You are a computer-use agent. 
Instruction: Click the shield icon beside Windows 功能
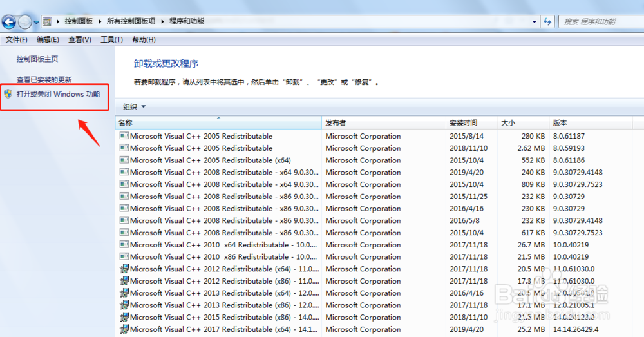pos(8,94)
